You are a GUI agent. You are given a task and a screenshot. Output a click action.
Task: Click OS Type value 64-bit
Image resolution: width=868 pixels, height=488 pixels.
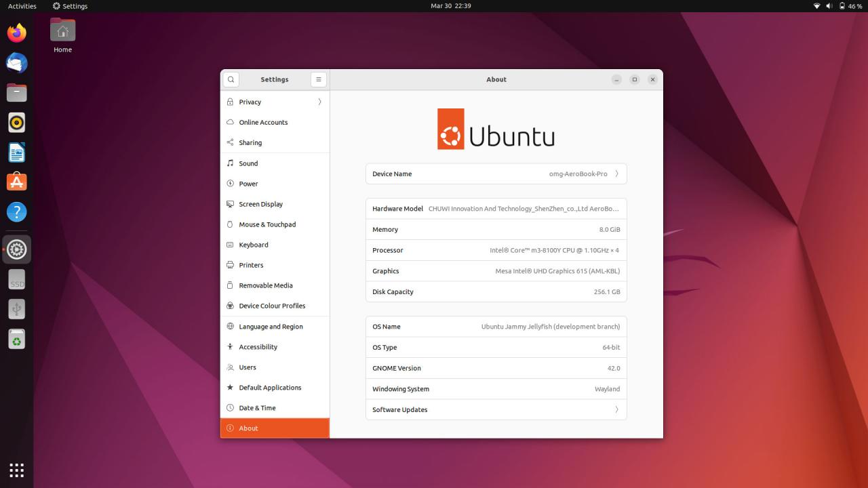point(611,347)
